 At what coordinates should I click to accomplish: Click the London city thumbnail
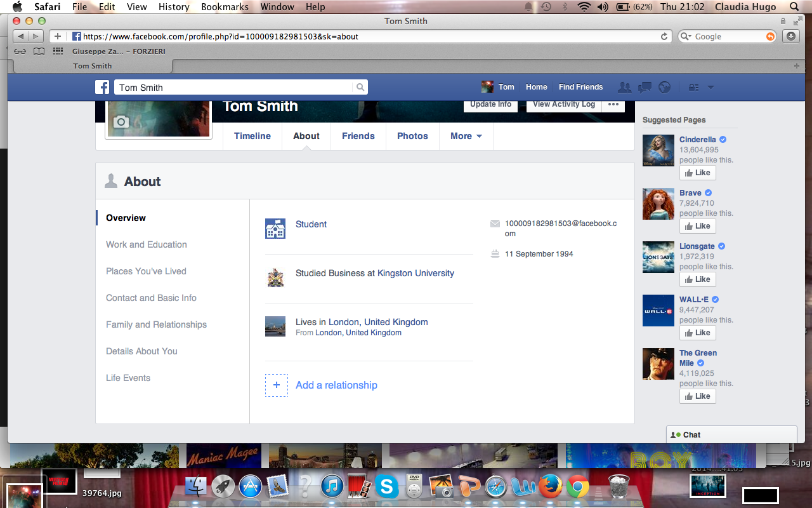coord(275,326)
